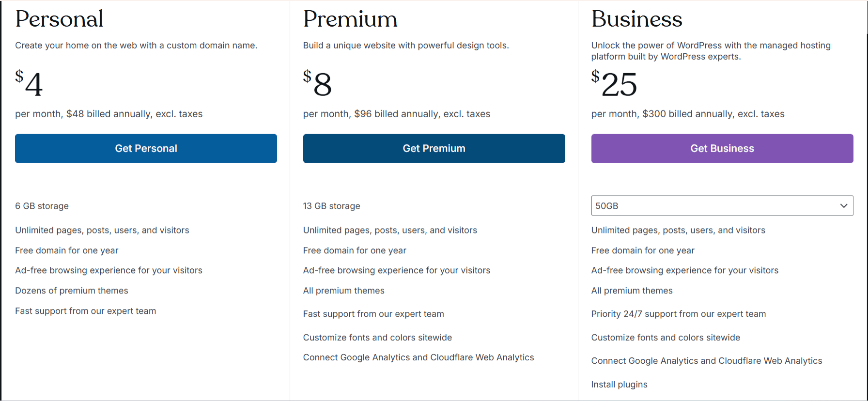Click the Premium plan heading

350,19
